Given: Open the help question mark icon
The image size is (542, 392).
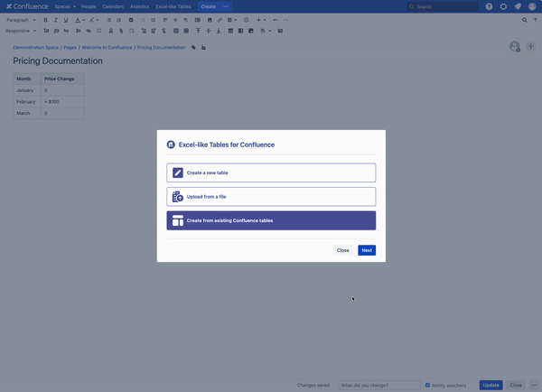Looking at the screenshot, I should (489, 6).
